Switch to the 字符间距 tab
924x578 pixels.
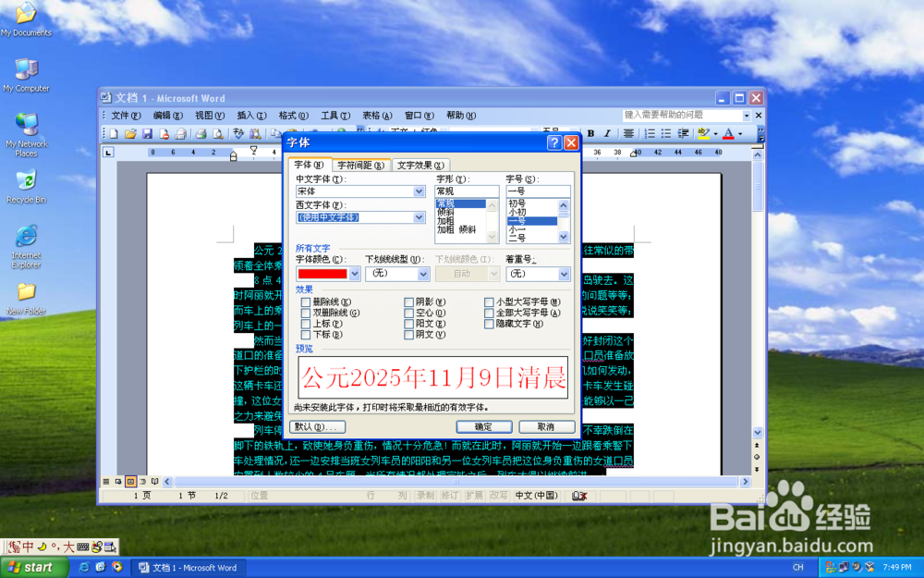(360, 166)
